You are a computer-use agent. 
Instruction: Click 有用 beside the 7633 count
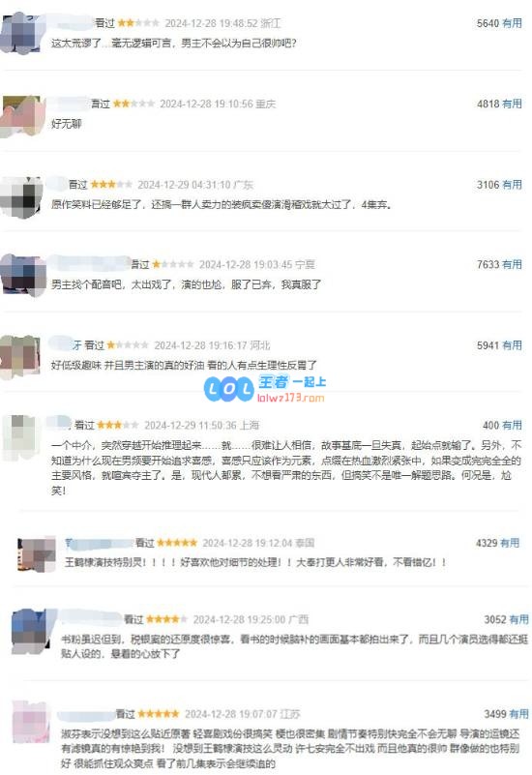512,264
